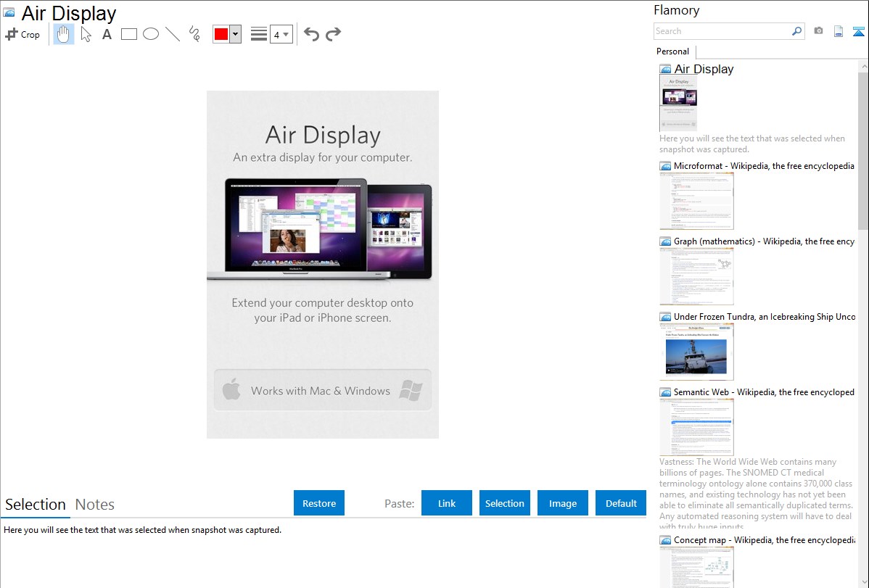869x588 pixels.
Task: Open the color picker dropdown arrow
Action: pyautogui.click(x=235, y=34)
